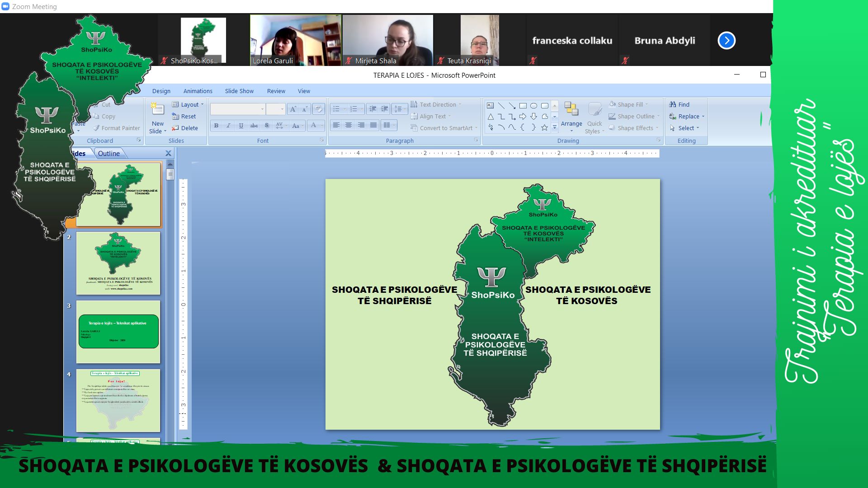Toggle Bold formatting

pyautogui.click(x=216, y=126)
